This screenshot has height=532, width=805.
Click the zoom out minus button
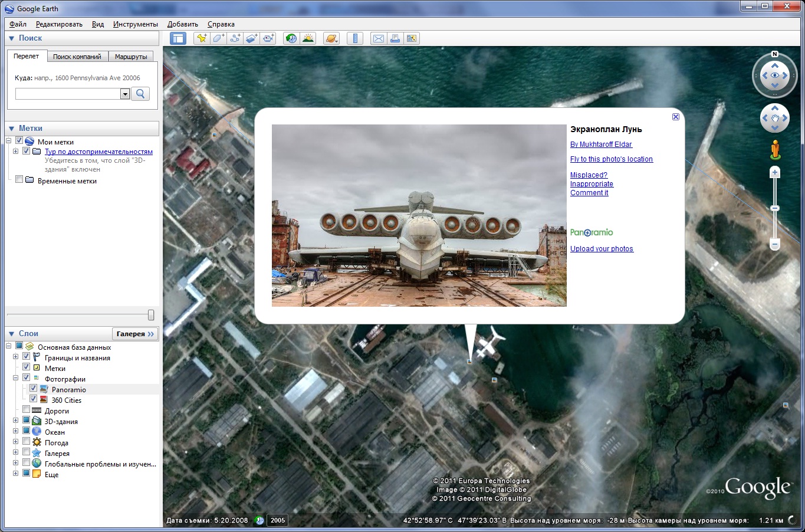[x=776, y=244]
